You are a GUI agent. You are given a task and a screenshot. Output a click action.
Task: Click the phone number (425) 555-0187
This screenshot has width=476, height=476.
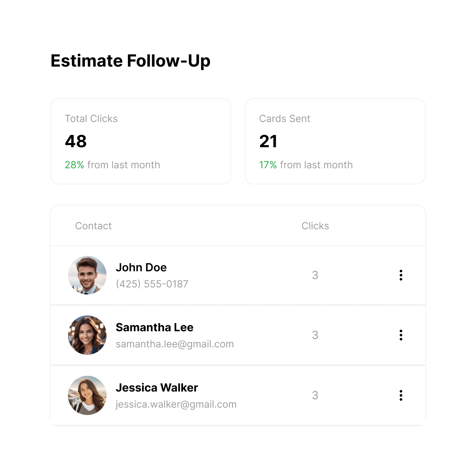pos(152,284)
